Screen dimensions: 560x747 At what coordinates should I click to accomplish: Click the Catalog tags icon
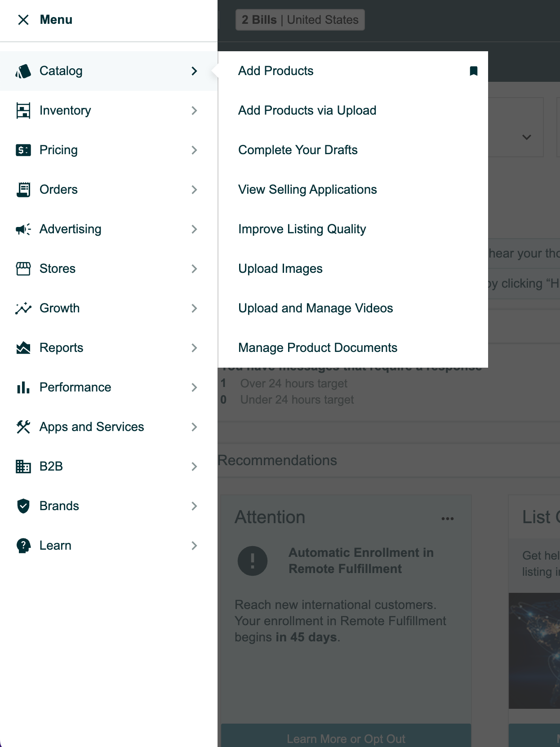(23, 71)
